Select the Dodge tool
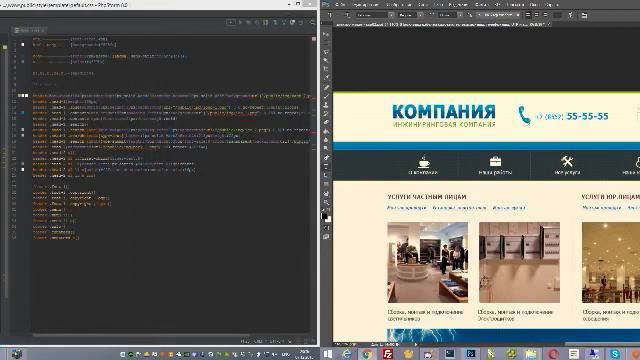The image size is (640, 360). [326, 148]
